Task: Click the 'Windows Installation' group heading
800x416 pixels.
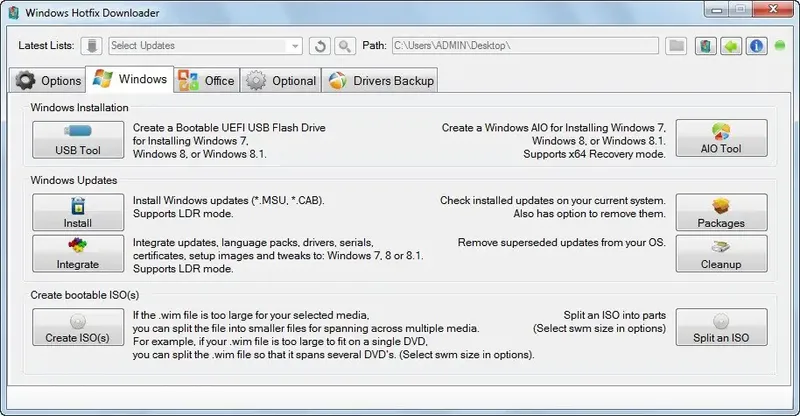Action: [79, 108]
